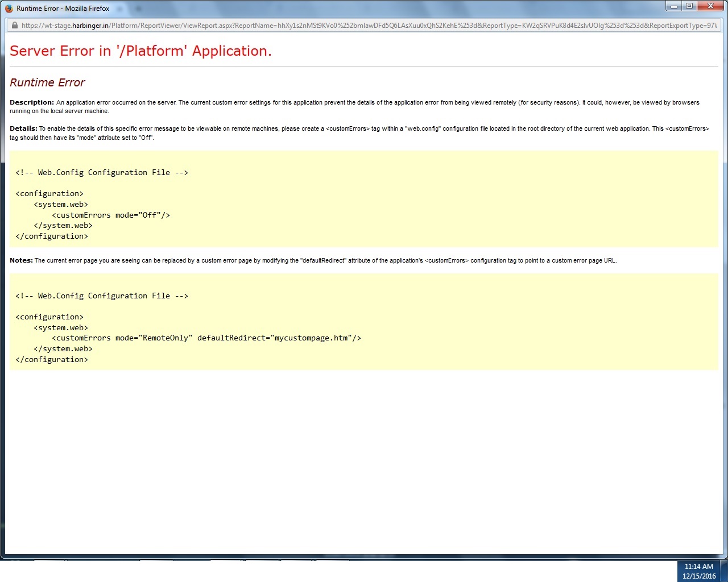Viewport: 728px width, 582px height.
Task: Click the first 'Web.Config Configuration File' comment
Action: 102,172
